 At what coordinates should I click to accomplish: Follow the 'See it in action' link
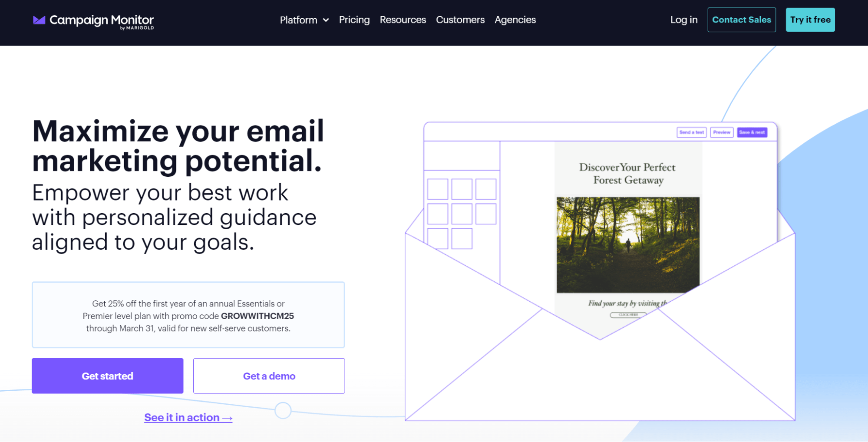[188, 417]
